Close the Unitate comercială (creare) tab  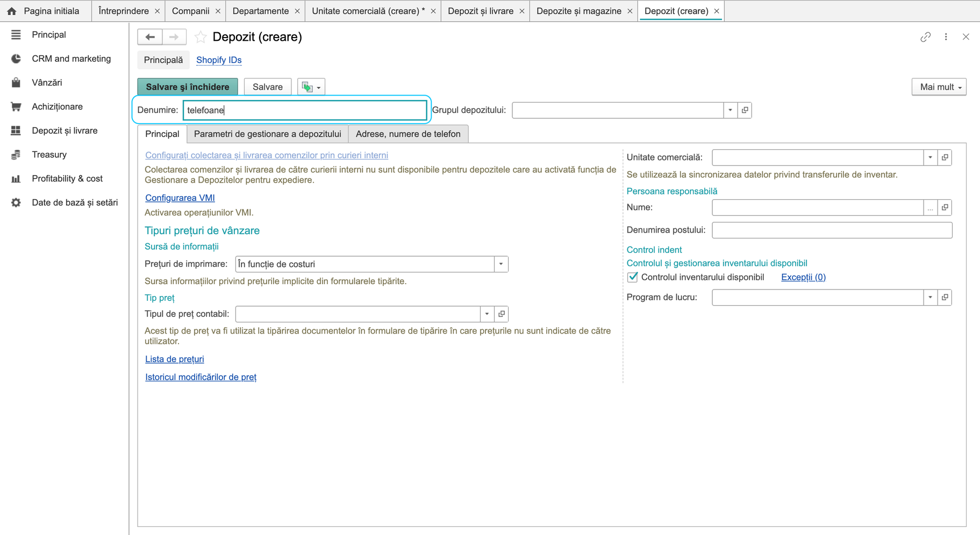point(433,11)
